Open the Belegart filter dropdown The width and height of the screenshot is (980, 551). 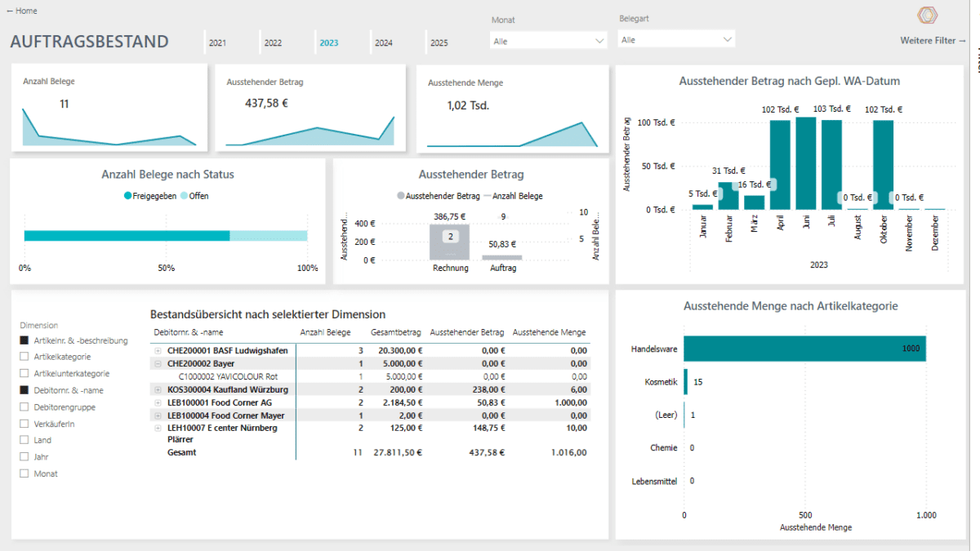tap(676, 39)
